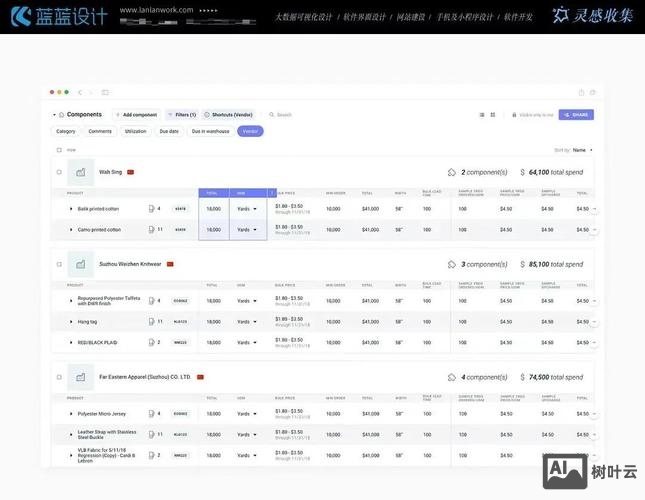The width and height of the screenshot is (645, 500).
Task: Switch to list view icon
Action: tap(481, 115)
